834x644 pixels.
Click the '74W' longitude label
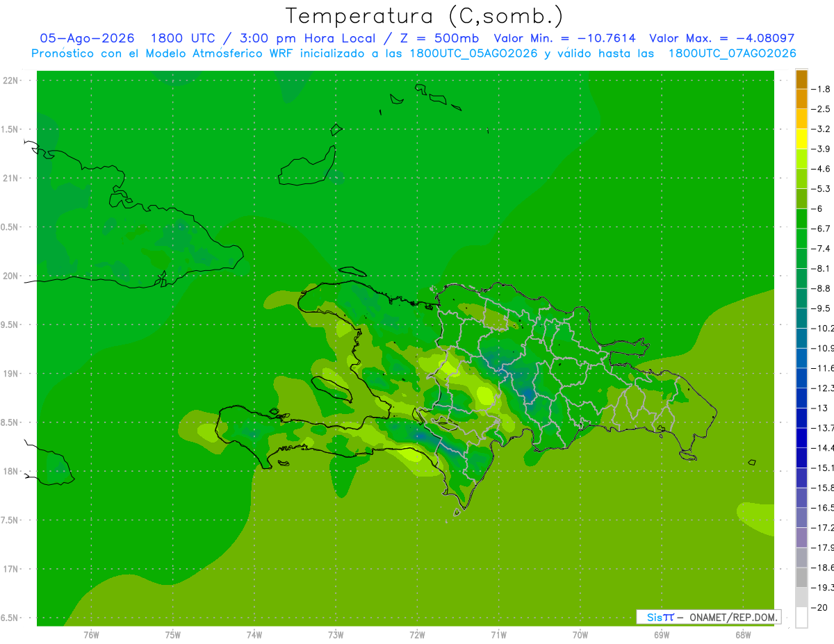pyautogui.click(x=254, y=635)
